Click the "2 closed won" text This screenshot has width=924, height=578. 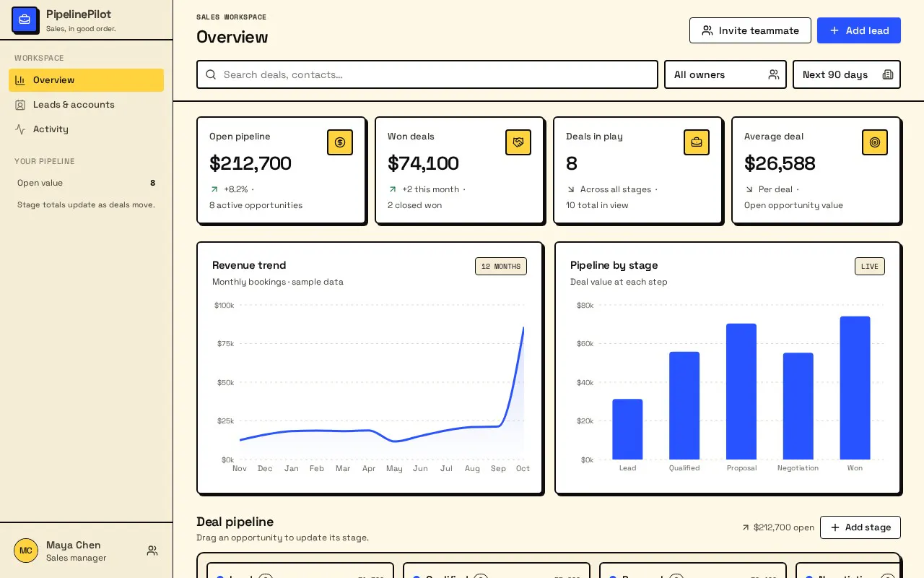coord(414,205)
